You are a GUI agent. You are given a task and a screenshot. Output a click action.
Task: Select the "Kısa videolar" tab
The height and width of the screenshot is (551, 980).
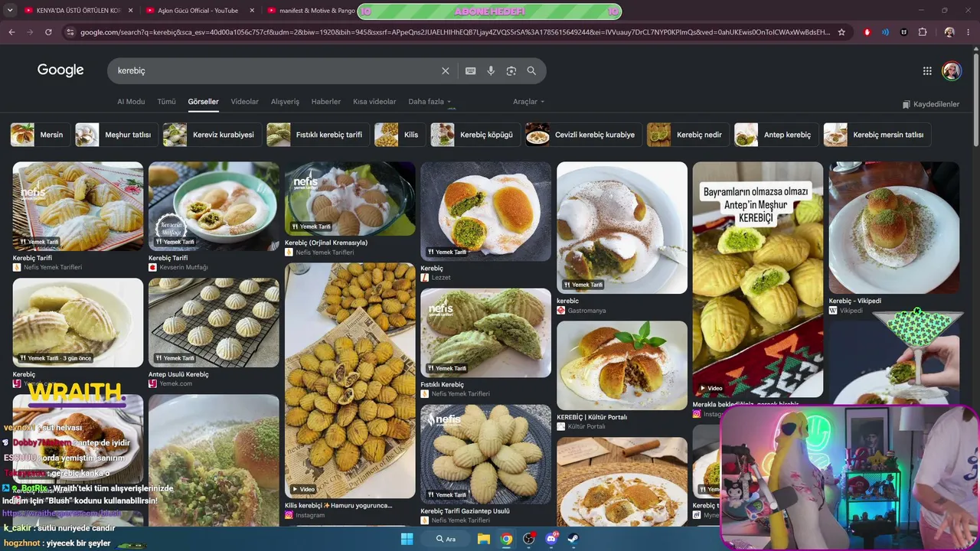click(374, 102)
